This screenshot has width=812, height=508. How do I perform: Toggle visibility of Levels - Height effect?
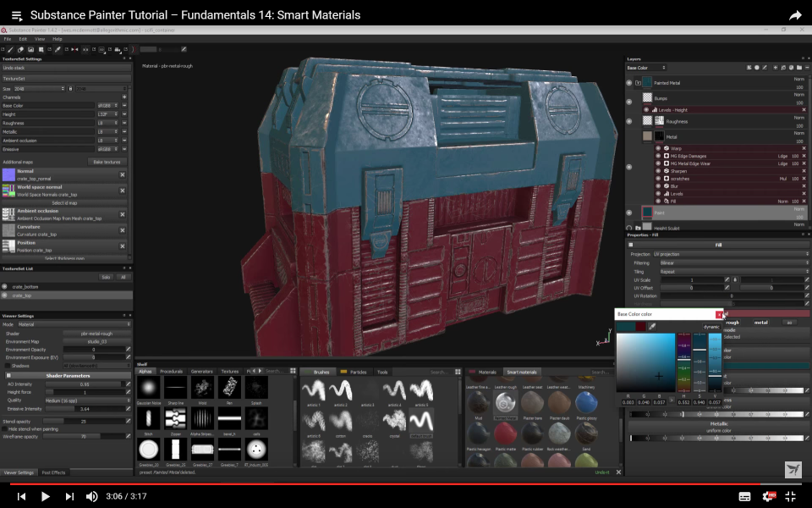point(646,110)
